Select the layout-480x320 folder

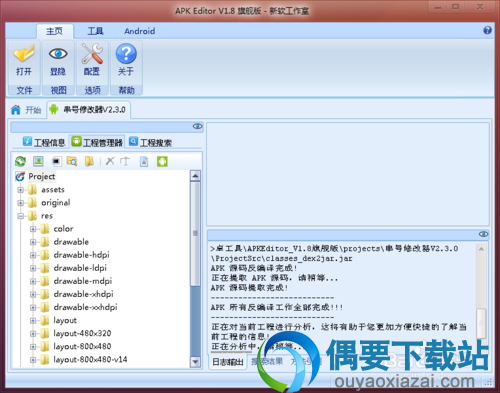pyautogui.click(x=82, y=333)
